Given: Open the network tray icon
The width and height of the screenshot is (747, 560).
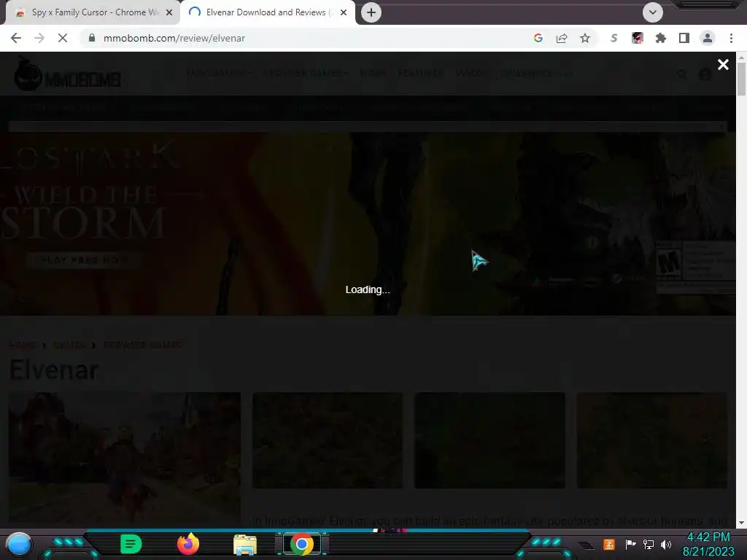Looking at the screenshot, I should click(x=649, y=544).
